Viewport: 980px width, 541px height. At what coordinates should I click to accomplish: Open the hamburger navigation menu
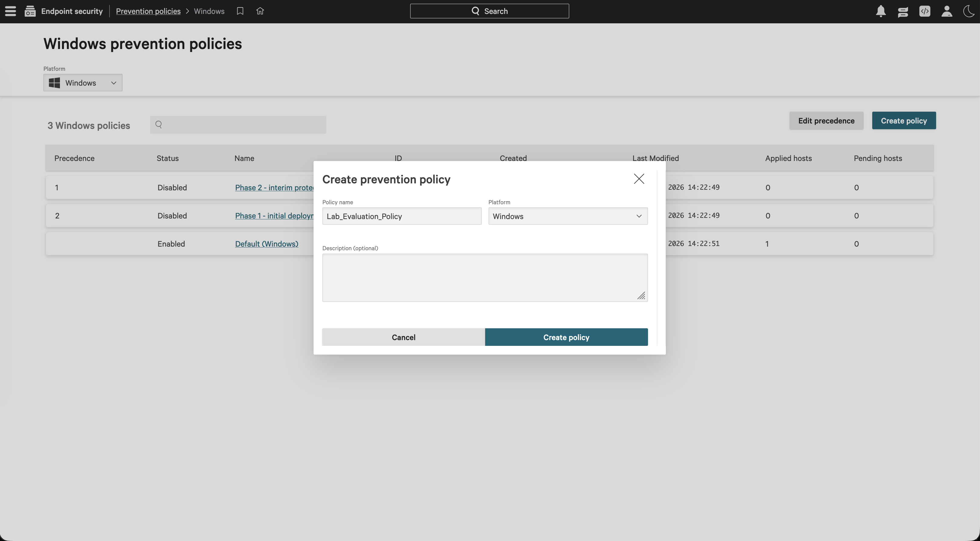(x=11, y=11)
